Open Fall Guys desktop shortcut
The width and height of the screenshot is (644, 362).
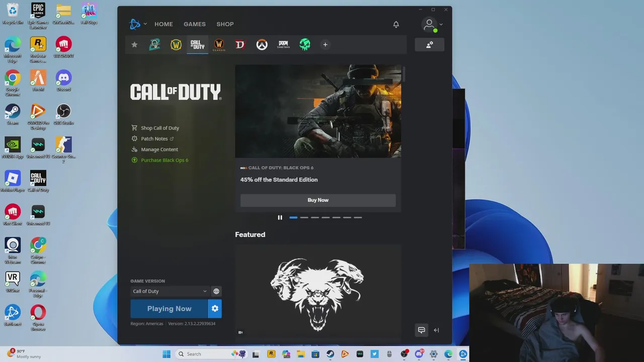point(89,14)
